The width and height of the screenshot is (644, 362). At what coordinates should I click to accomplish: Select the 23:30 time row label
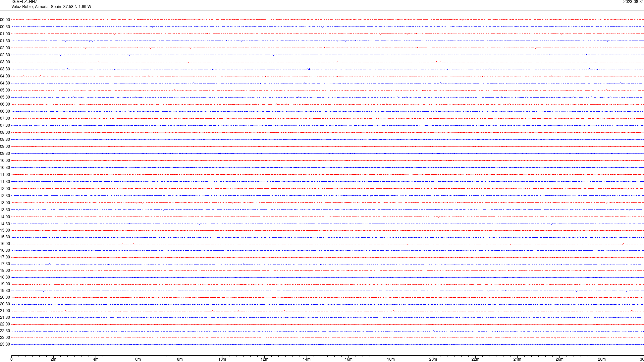[x=5, y=344]
